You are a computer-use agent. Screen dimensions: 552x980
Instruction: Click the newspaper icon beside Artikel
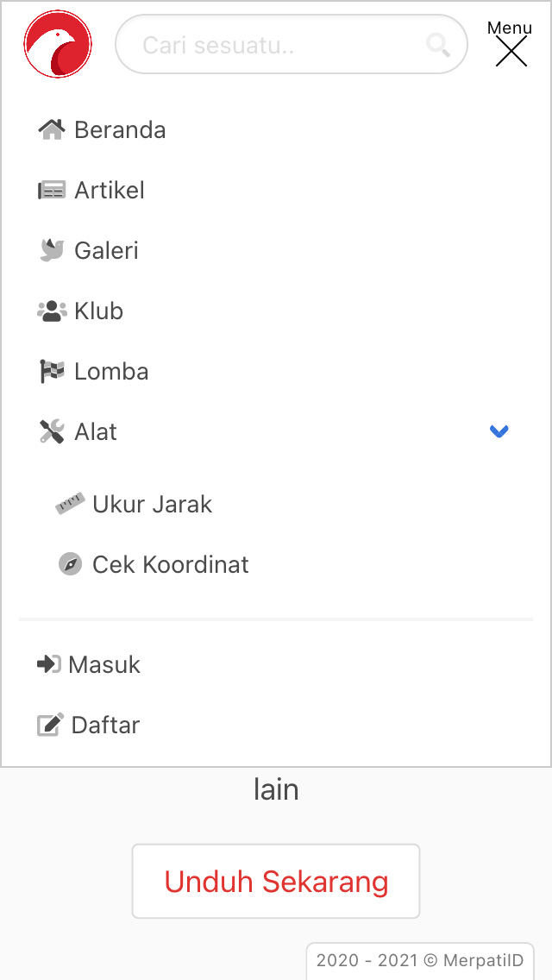[x=52, y=191]
